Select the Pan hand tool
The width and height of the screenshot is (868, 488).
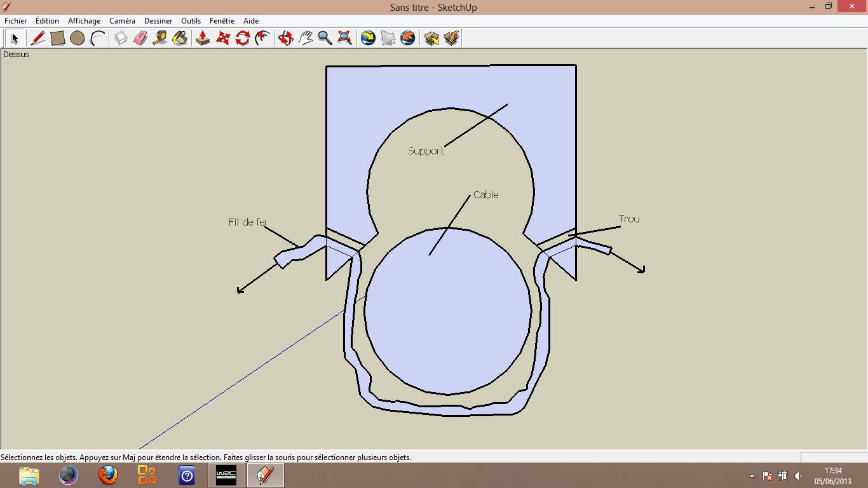[x=306, y=38]
